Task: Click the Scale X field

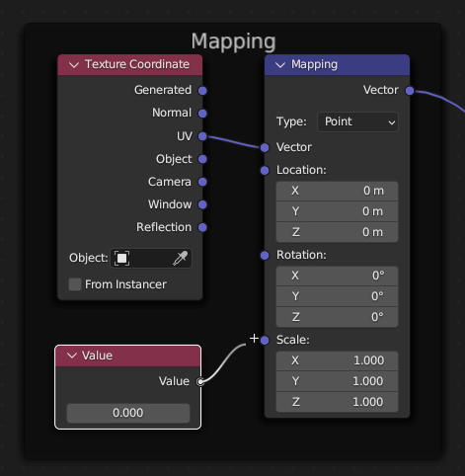Action: click(x=337, y=360)
